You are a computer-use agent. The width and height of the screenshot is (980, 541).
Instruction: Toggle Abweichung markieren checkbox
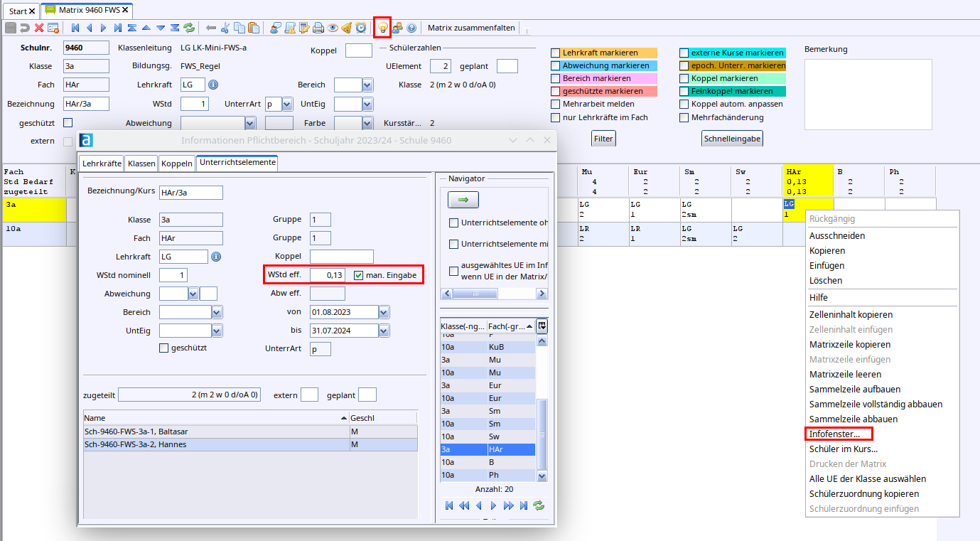[556, 65]
